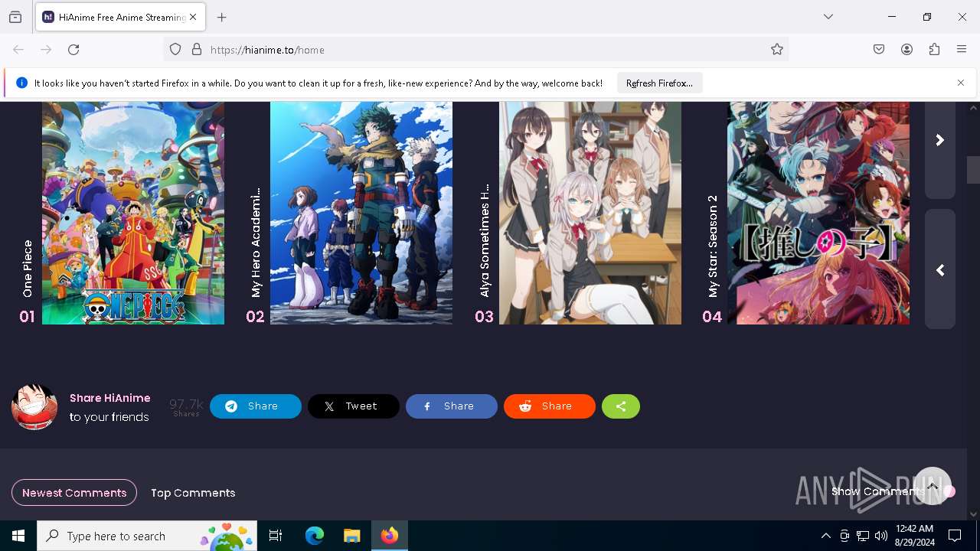Click the Firefox taskbar icon
This screenshot has height=551, width=980.
click(x=390, y=536)
